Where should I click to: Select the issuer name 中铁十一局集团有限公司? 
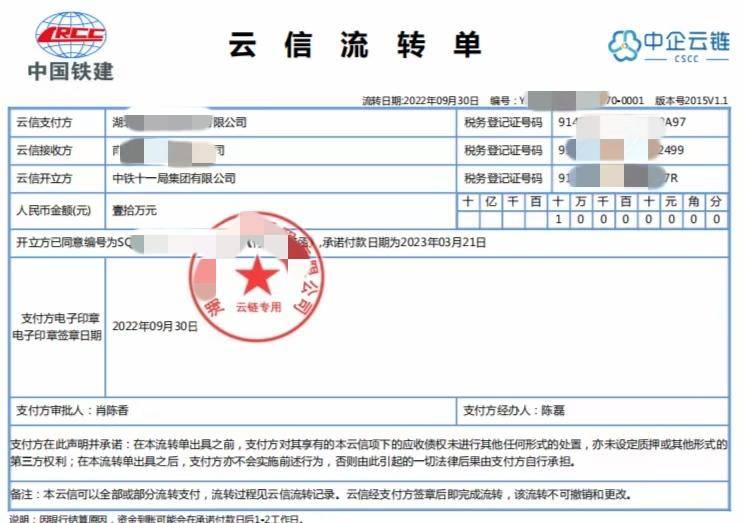174,179
